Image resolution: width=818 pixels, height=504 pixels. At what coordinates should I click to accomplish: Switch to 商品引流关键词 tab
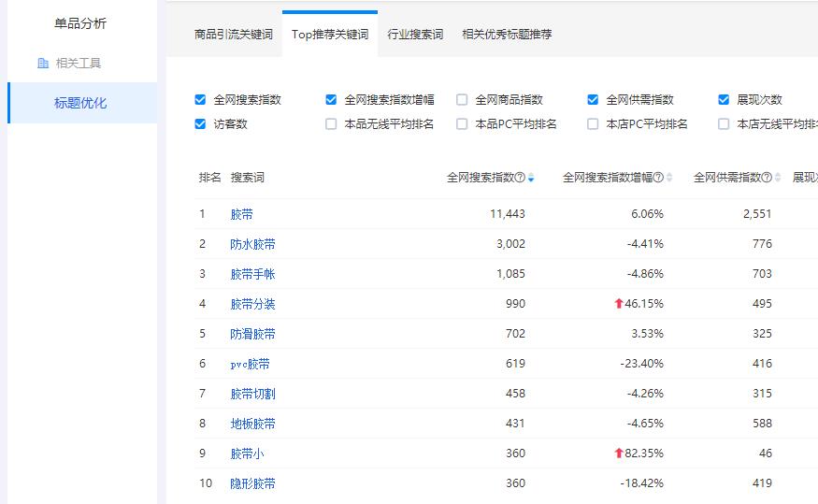[233, 35]
